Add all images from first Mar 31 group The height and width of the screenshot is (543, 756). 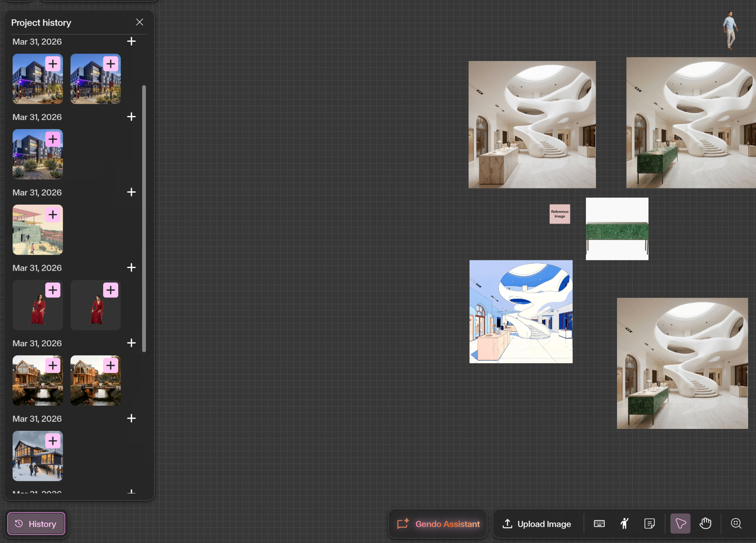pyautogui.click(x=131, y=41)
